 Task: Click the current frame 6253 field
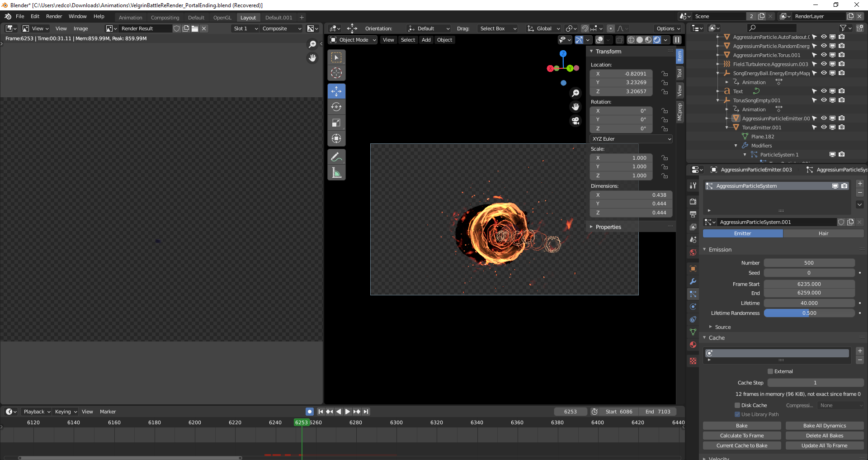[571, 412]
